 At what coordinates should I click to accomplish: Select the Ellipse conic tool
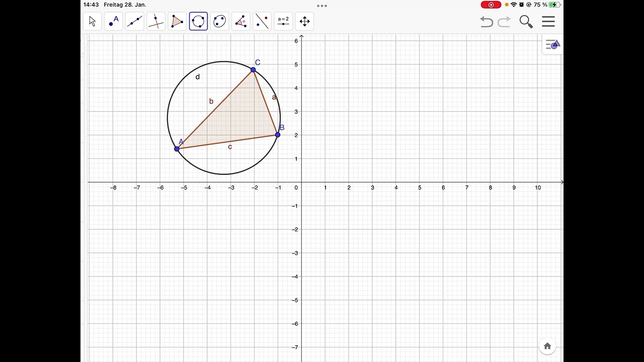(219, 21)
